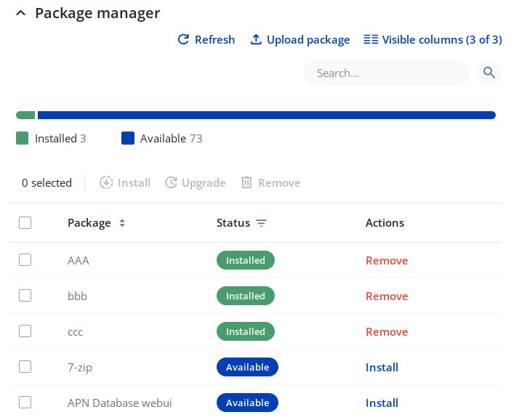511x420 pixels.
Task: Select the bbb package checkbox
Action: pyautogui.click(x=25, y=296)
